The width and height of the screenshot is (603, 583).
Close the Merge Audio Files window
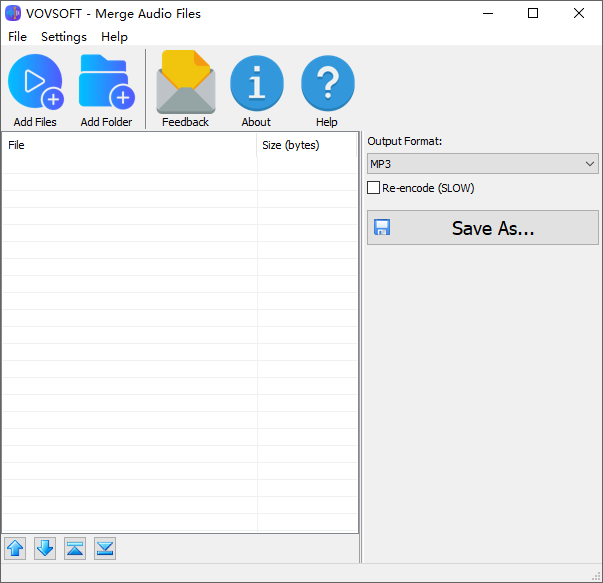579,13
